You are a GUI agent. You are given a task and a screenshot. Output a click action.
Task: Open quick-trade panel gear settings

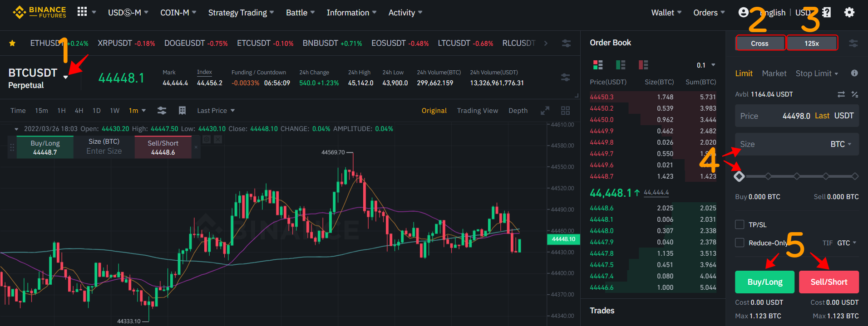pyautogui.click(x=206, y=140)
